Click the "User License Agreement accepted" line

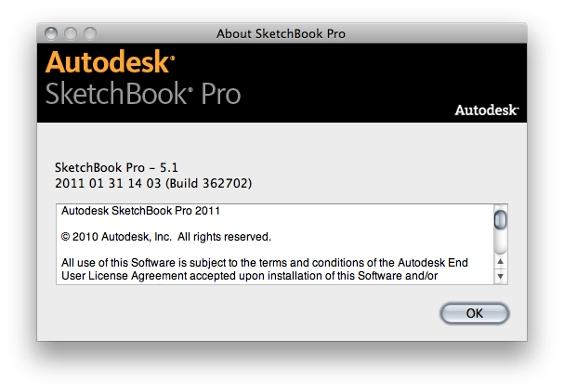[251, 276]
